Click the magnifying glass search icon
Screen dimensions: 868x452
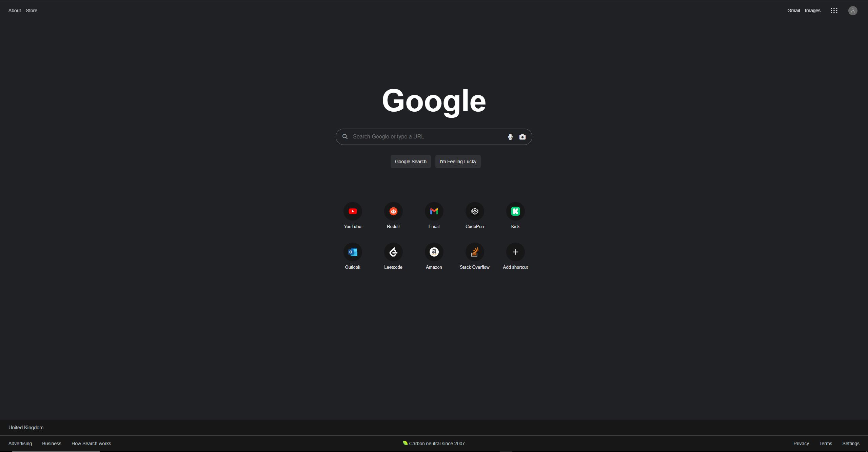pos(345,136)
